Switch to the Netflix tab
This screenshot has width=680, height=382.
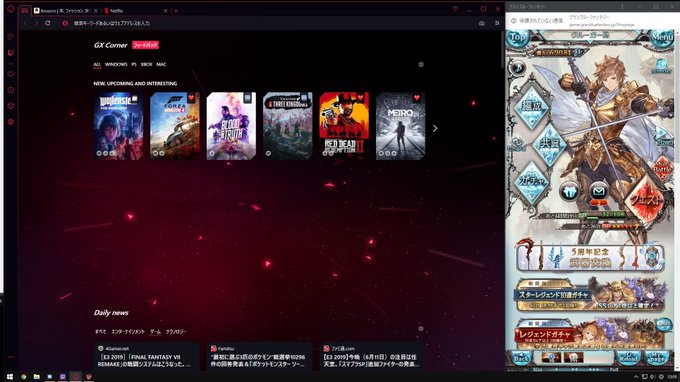[x=135, y=10]
